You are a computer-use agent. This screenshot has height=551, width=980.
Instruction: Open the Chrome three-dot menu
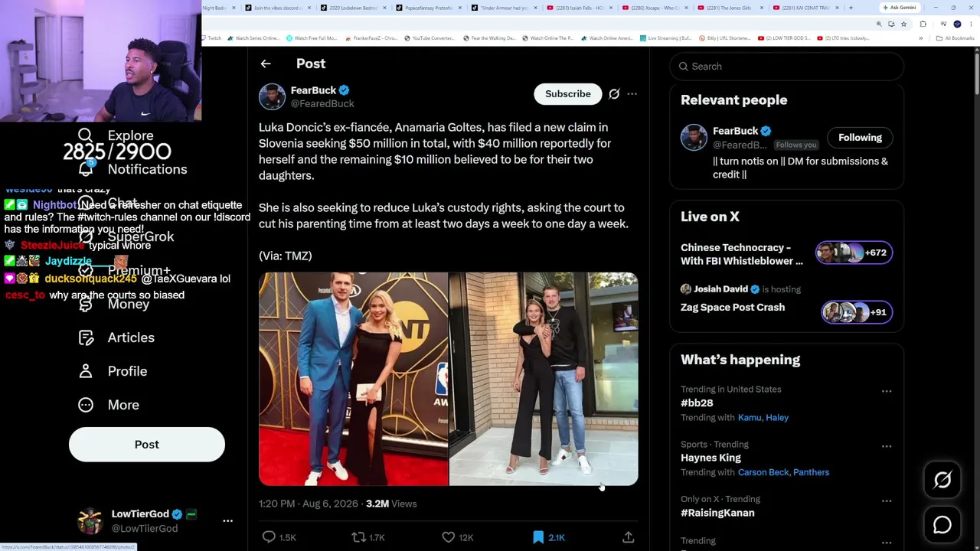point(970,24)
